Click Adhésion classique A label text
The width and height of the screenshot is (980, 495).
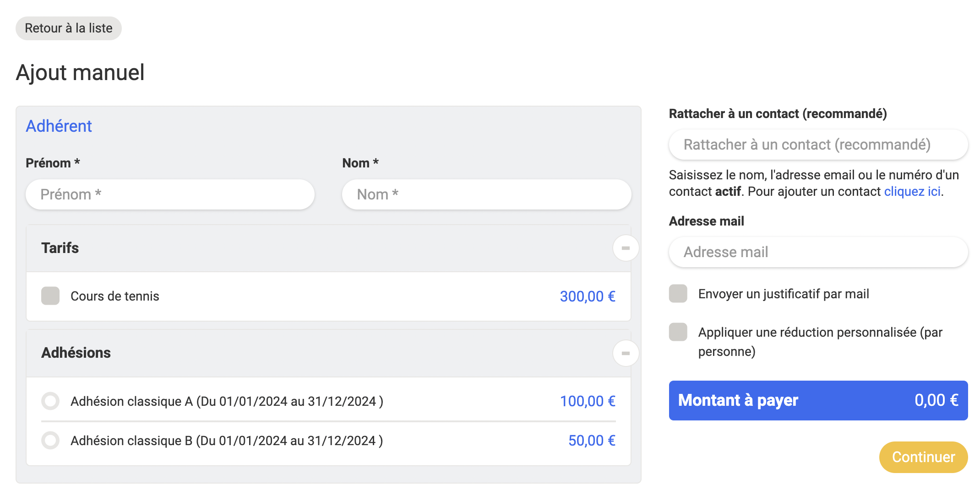(227, 401)
